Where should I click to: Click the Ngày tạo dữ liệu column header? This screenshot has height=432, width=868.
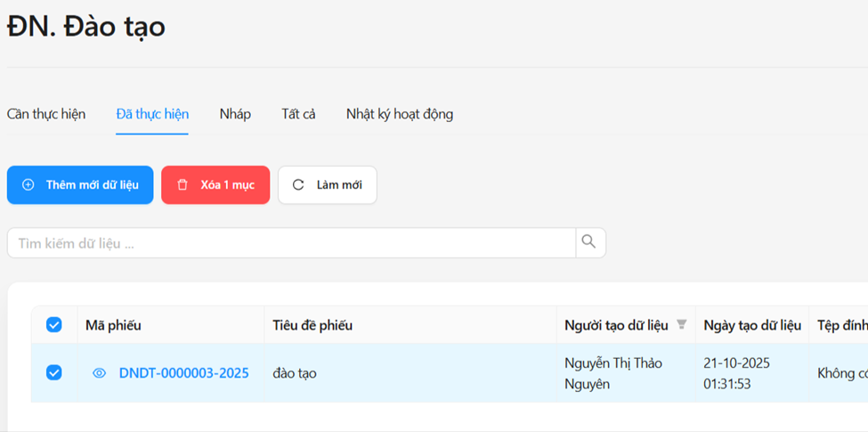[751, 325]
